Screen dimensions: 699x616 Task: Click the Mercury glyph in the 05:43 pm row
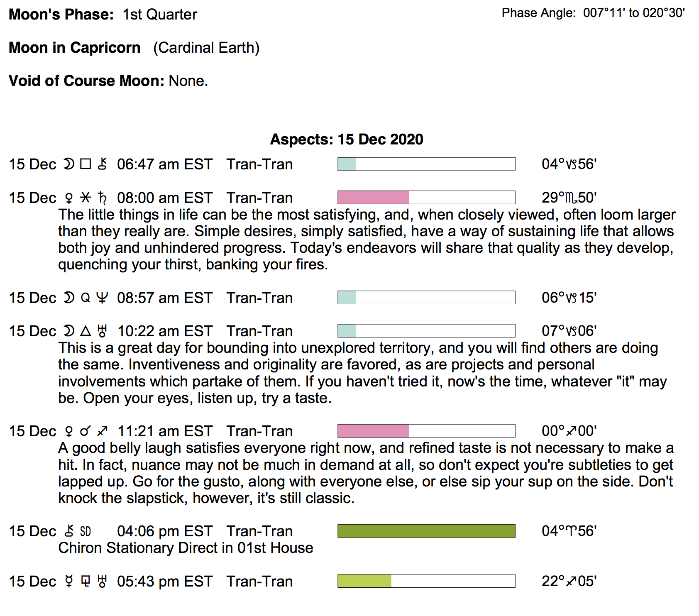69,582
